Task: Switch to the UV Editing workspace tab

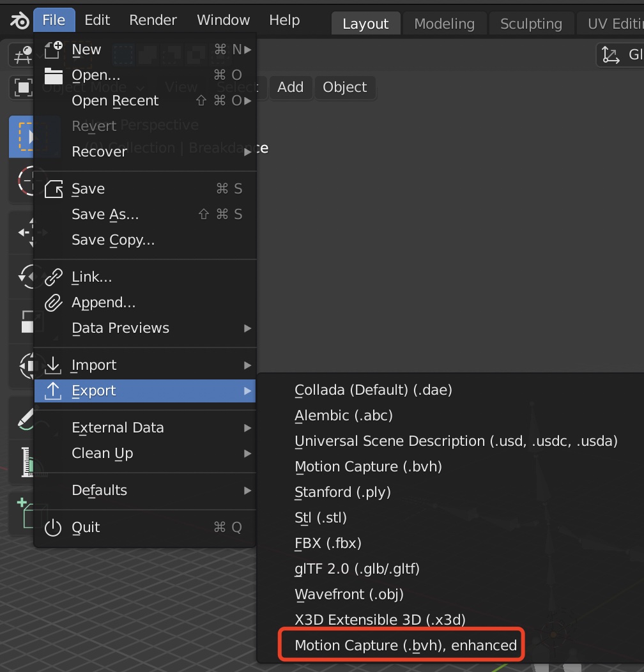Action: pos(611,24)
